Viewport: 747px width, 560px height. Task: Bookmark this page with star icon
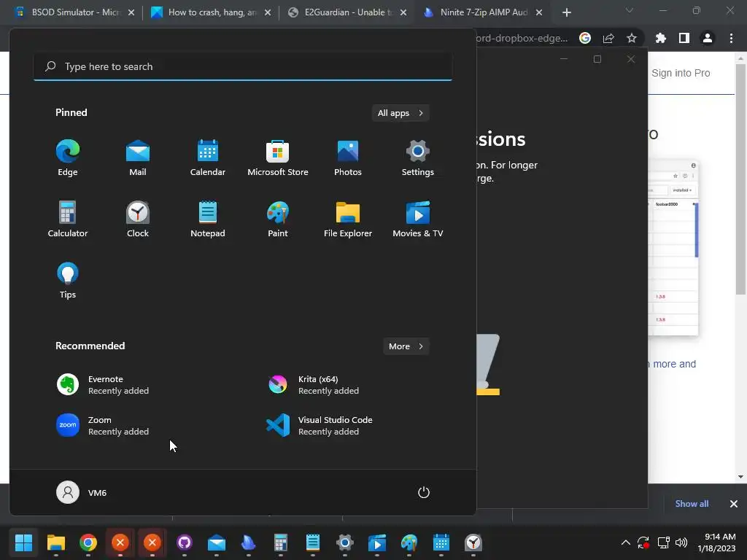(632, 38)
